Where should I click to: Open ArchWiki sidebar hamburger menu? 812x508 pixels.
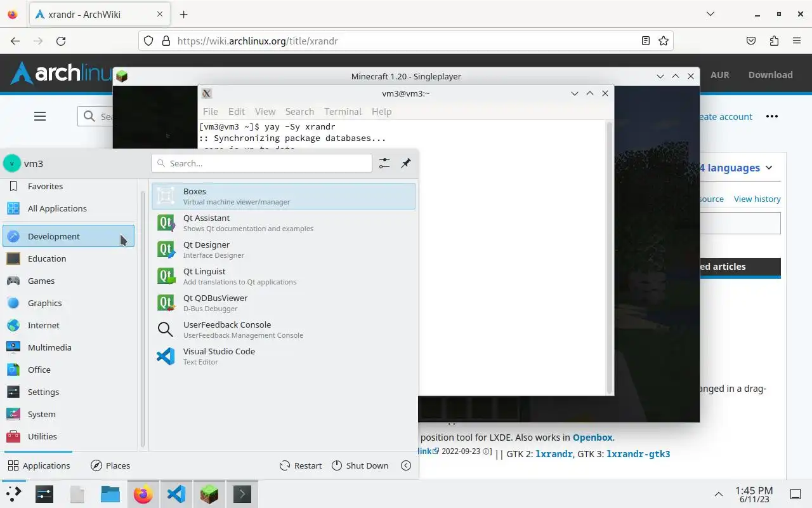(40, 116)
